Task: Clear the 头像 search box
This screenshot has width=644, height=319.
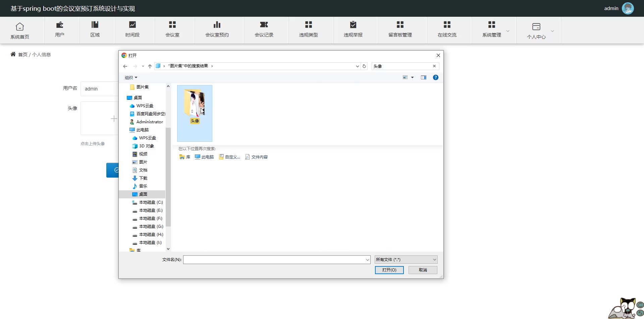Action: point(434,66)
